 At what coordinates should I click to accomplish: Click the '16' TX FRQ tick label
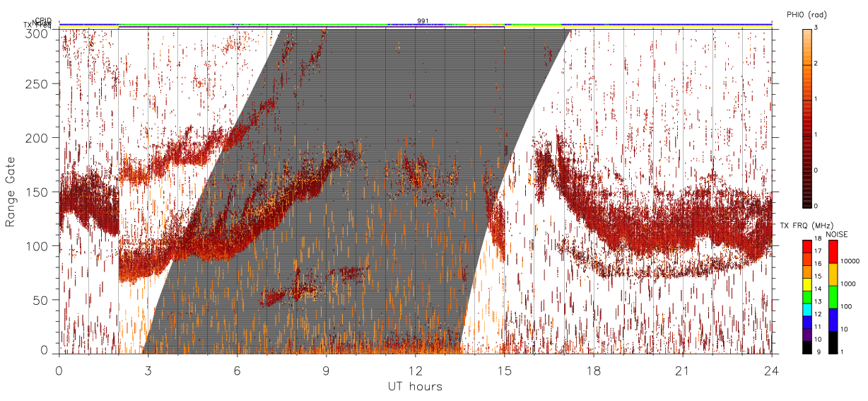818,264
